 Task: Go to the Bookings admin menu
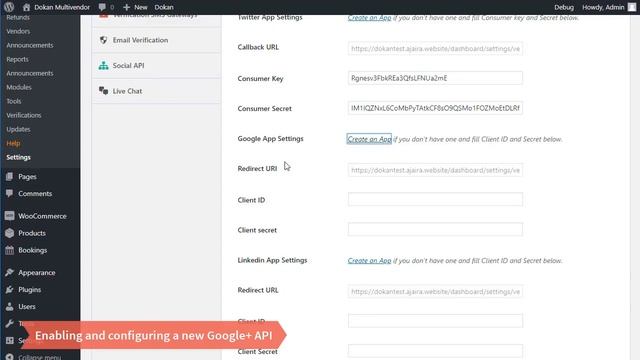coord(33,250)
